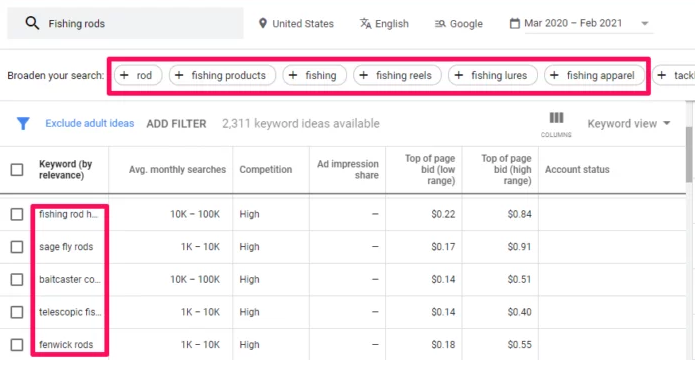
Task: Click the vertical scrollbar thumb
Action: (689, 154)
